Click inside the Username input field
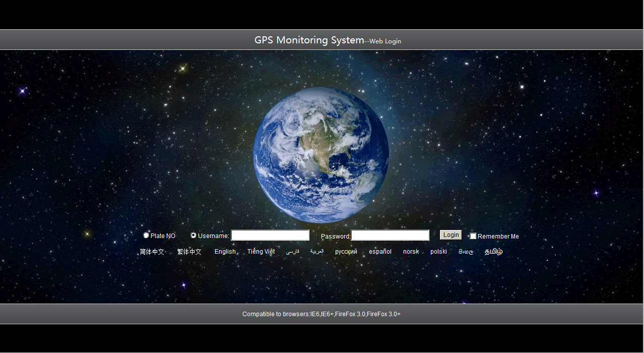The width and height of the screenshot is (644, 353). click(x=270, y=234)
